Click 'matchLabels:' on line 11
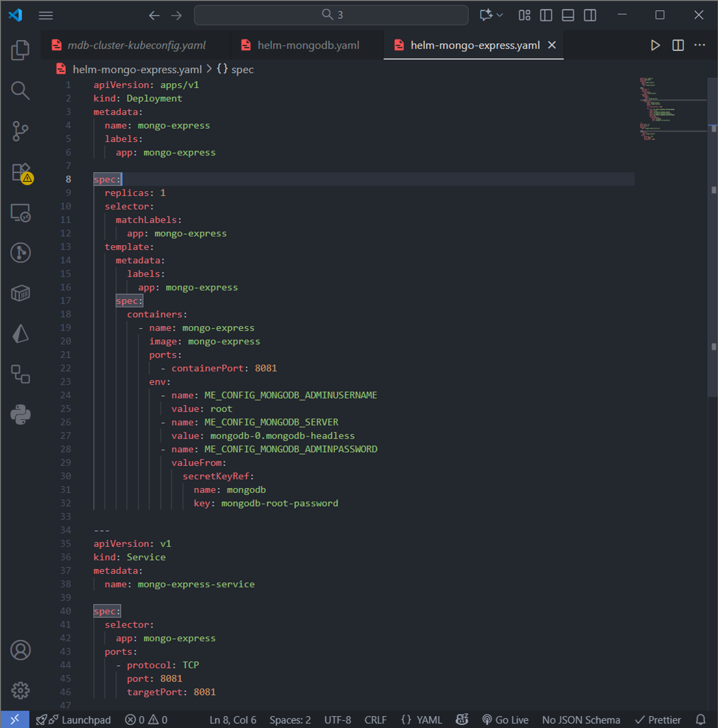This screenshot has width=718, height=728. (x=148, y=220)
